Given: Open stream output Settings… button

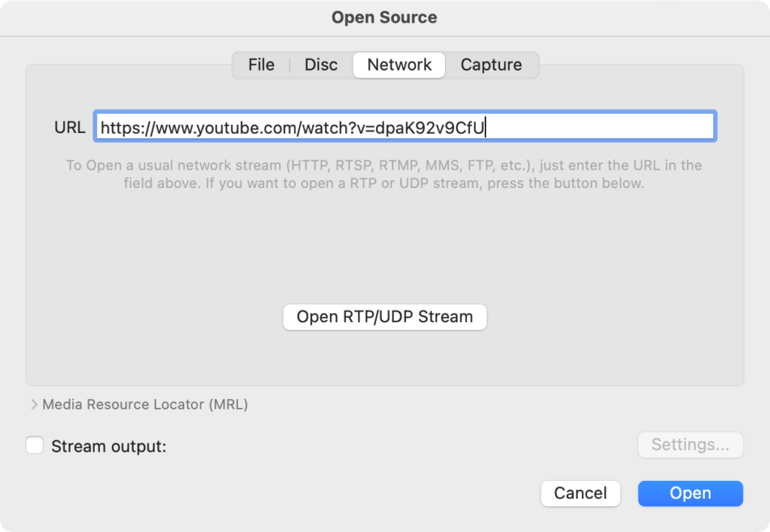Looking at the screenshot, I should pyautogui.click(x=690, y=445).
